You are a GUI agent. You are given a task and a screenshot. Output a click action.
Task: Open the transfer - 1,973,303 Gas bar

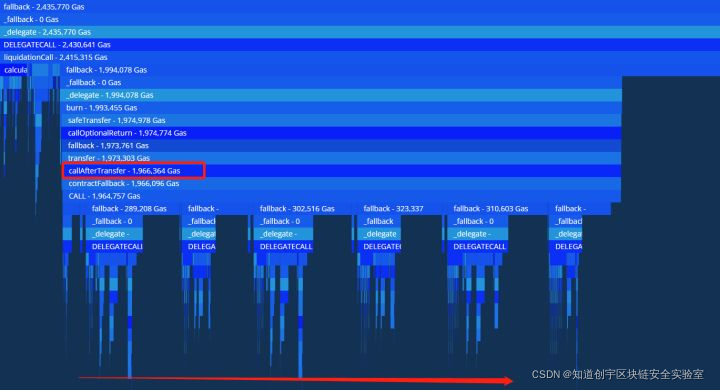pos(341,158)
